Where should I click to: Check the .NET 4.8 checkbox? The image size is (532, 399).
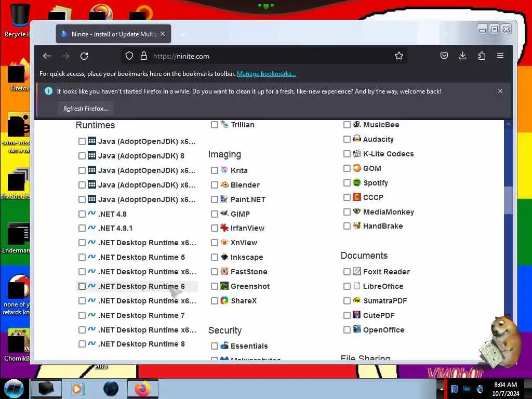click(x=82, y=214)
